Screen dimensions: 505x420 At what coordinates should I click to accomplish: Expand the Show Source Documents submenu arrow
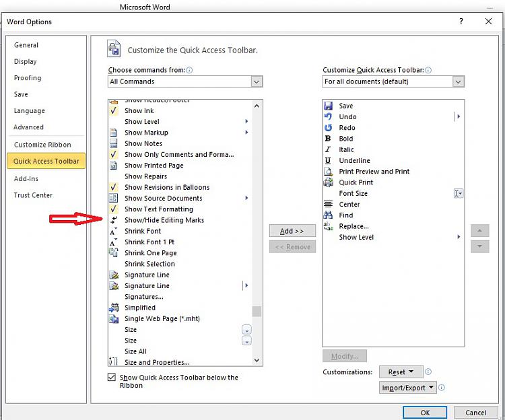pyautogui.click(x=246, y=198)
